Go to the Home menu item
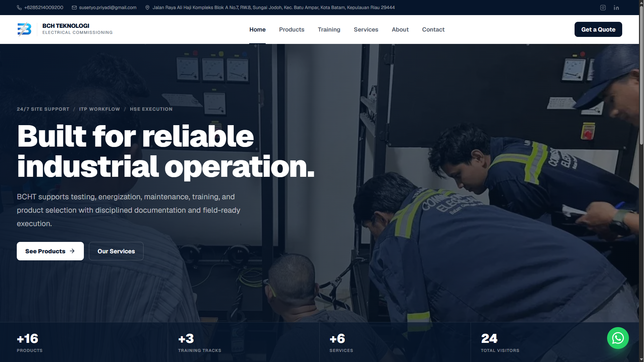This screenshot has width=644, height=362. pos(257,30)
